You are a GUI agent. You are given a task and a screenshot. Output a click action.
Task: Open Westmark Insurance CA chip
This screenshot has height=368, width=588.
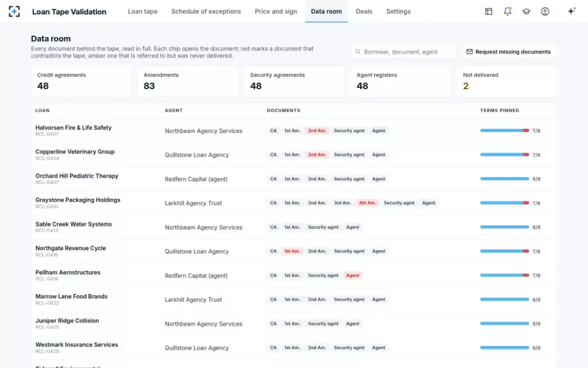273,348
